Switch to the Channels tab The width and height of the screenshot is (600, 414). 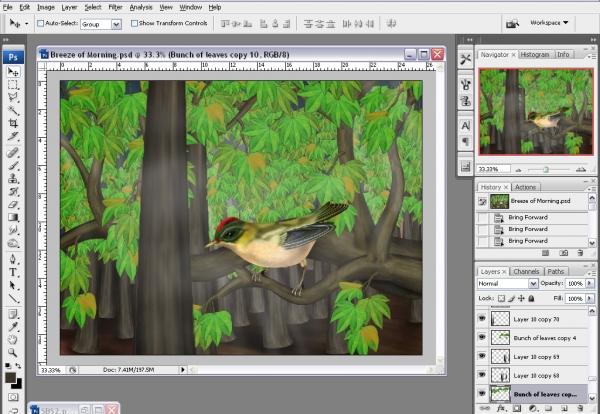pos(526,271)
